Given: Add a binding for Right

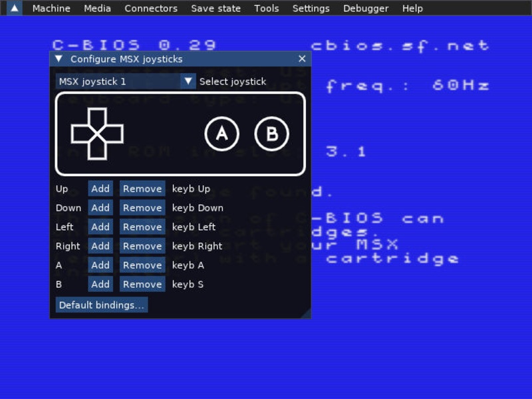Looking at the screenshot, I should pos(100,246).
